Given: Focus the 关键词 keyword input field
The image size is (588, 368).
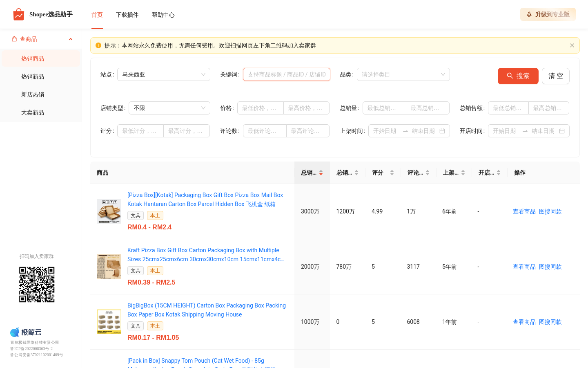Looking at the screenshot, I should (x=287, y=74).
